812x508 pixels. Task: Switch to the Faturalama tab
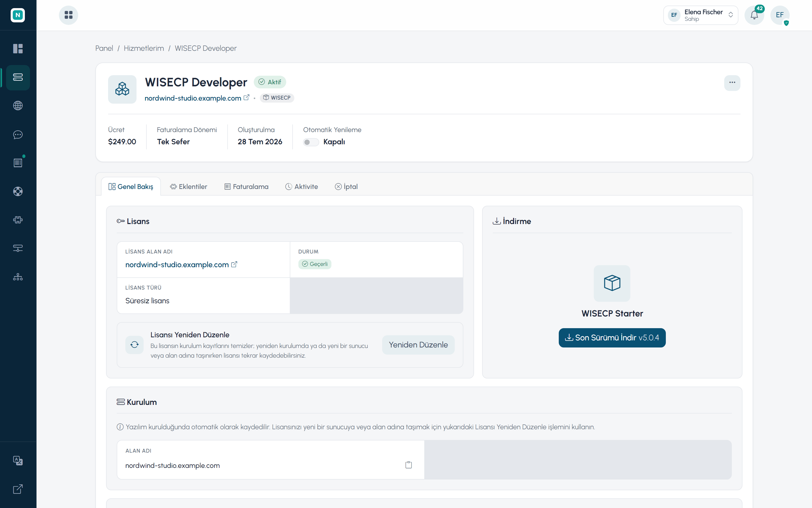point(247,186)
